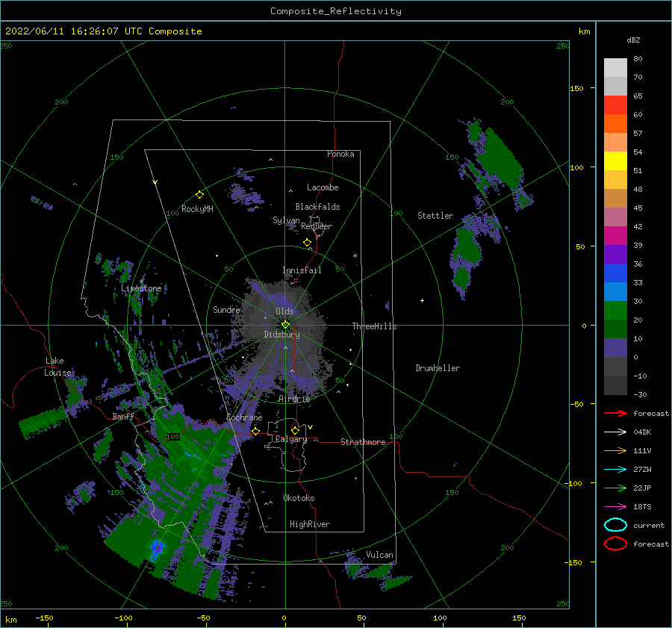
Task: Click the Lake Louise label
Action: [57, 367]
